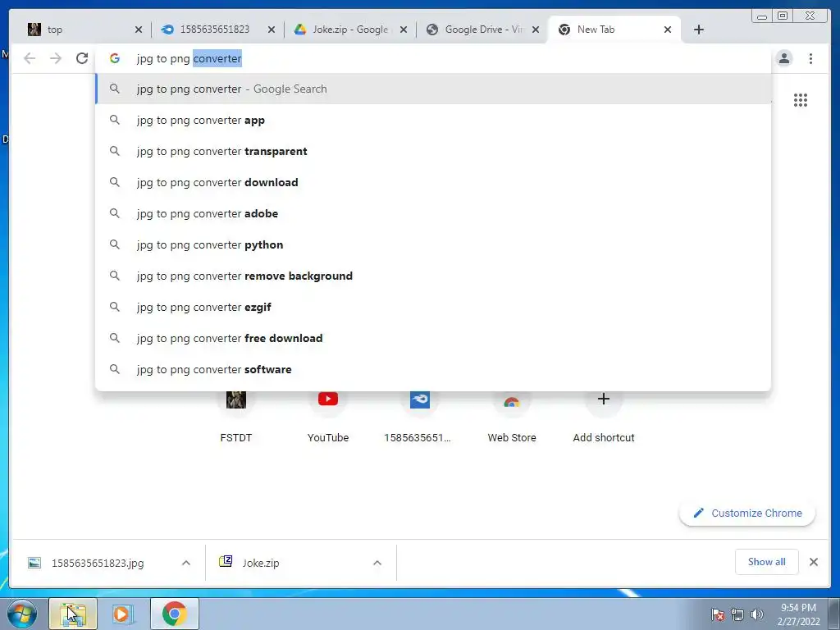Click the 9:54 PM taskbar clock
The height and width of the screenshot is (630, 840).
tap(798, 614)
